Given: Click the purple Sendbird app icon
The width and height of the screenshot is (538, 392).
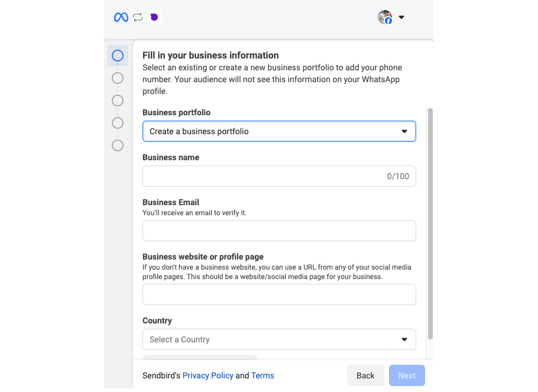Looking at the screenshot, I should tap(154, 17).
